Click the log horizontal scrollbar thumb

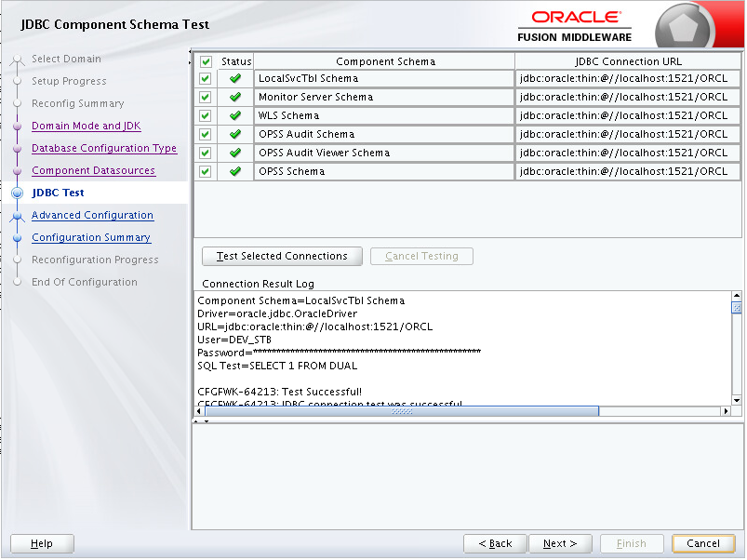point(402,411)
